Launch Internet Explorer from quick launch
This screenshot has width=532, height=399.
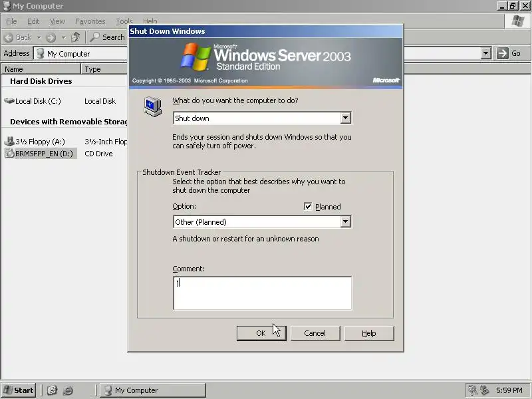point(68,390)
